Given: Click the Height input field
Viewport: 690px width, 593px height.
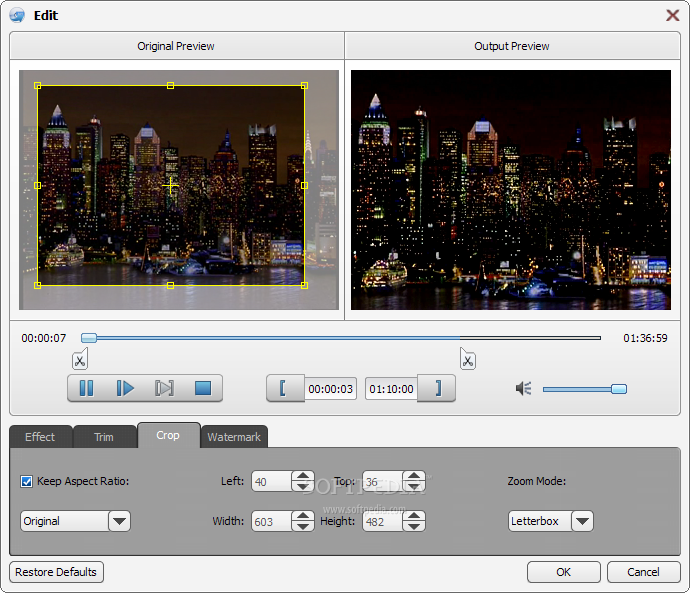Looking at the screenshot, I should point(382,521).
